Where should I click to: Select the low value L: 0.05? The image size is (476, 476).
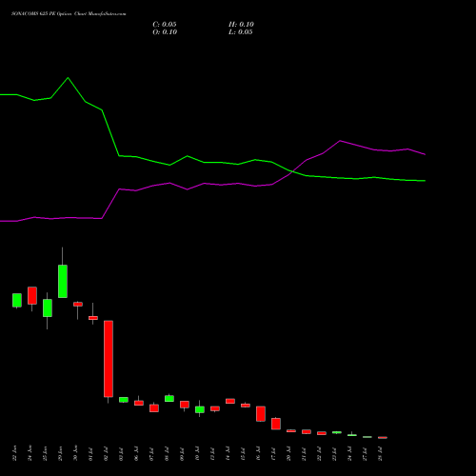click(241, 32)
